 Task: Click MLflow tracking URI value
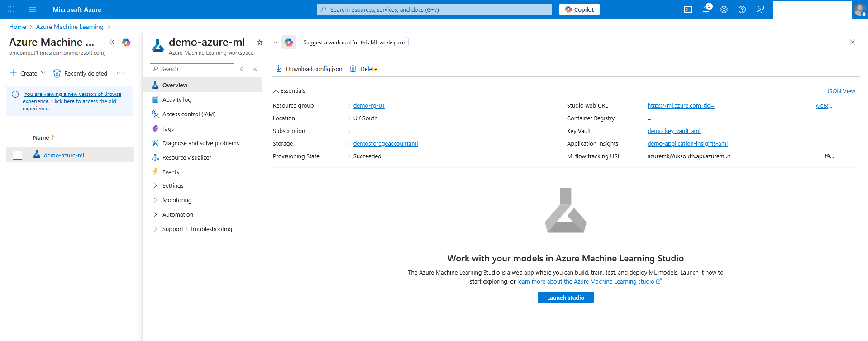click(689, 156)
